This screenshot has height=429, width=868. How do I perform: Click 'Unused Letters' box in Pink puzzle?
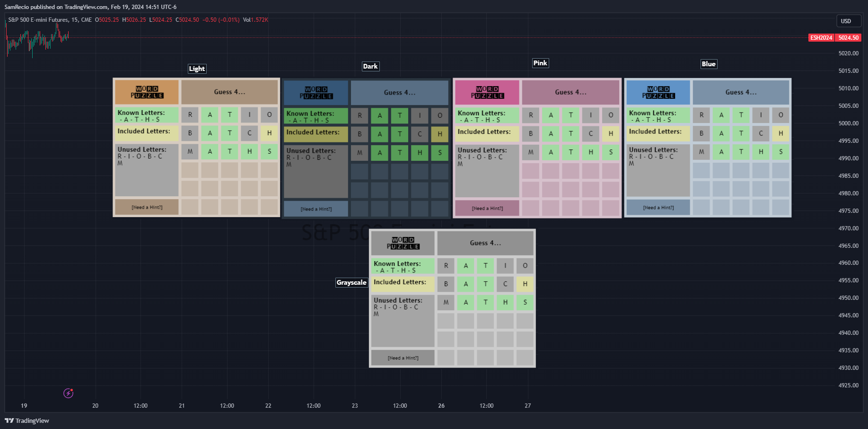coord(487,171)
